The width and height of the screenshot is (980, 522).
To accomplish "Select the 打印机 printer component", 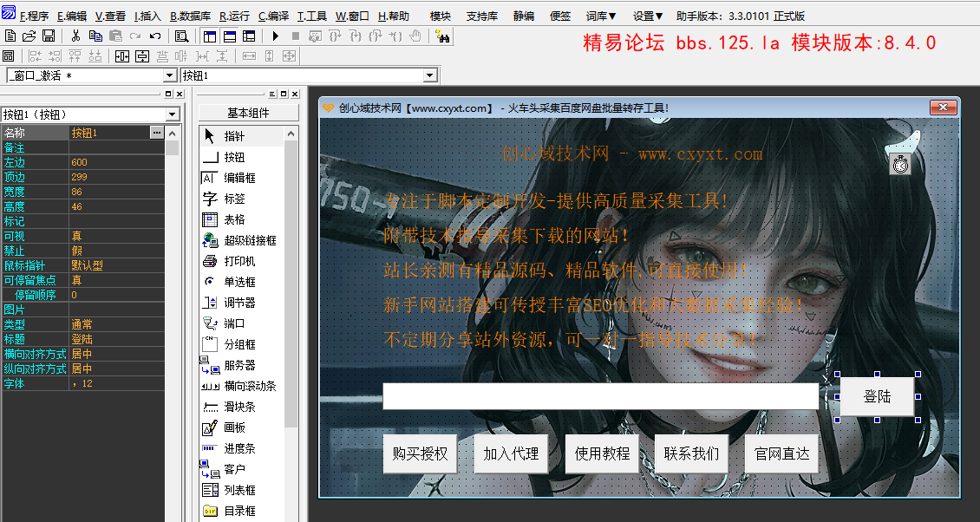I will [242, 261].
